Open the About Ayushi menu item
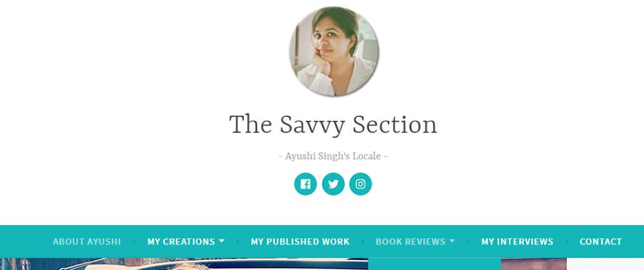This screenshot has width=644, height=270. coord(87,242)
